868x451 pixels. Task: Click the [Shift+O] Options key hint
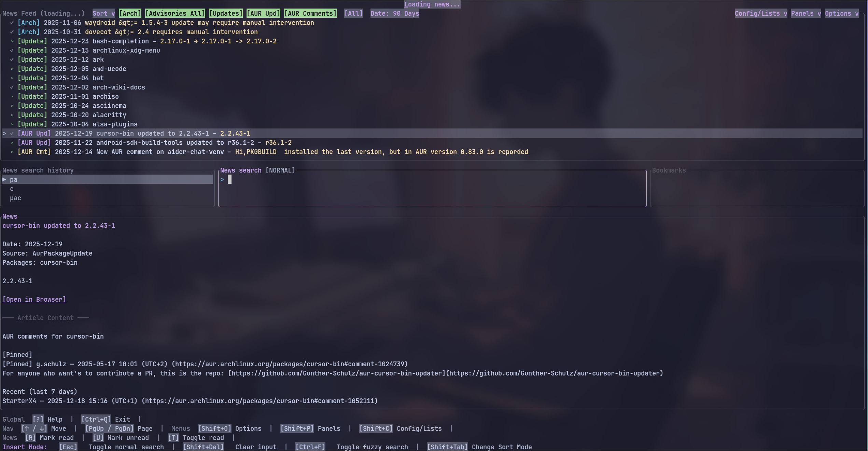point(229,428)
